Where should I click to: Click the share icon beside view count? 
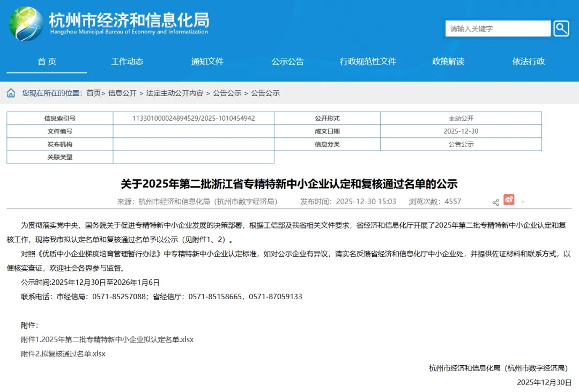[495, 202]
